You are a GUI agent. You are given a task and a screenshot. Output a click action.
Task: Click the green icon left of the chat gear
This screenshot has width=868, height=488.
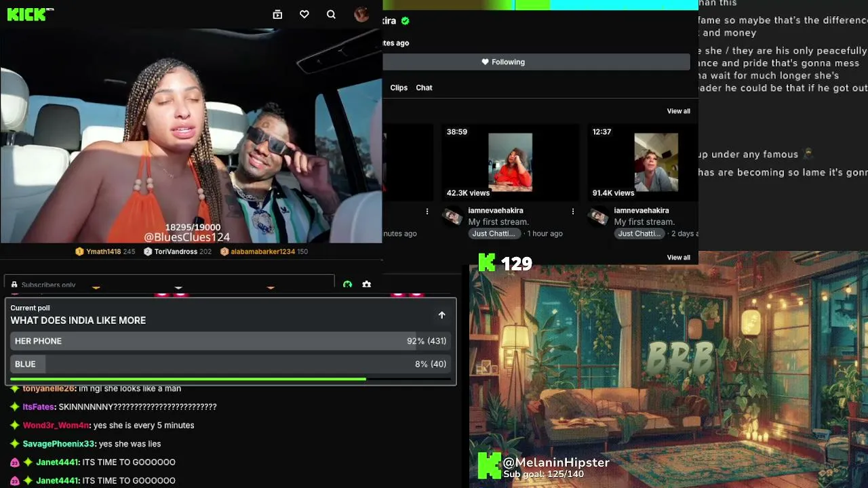point(348,285)
